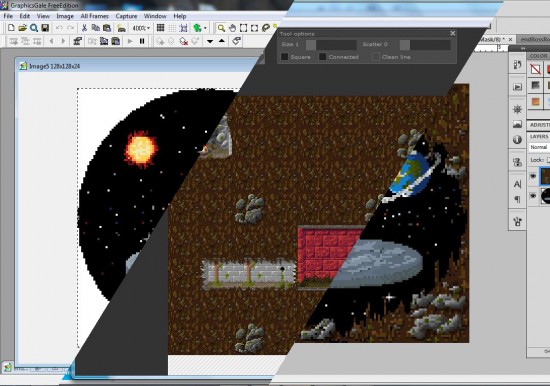Select the Cut scissors icon
550x386 pixels.
coord(84,28)
